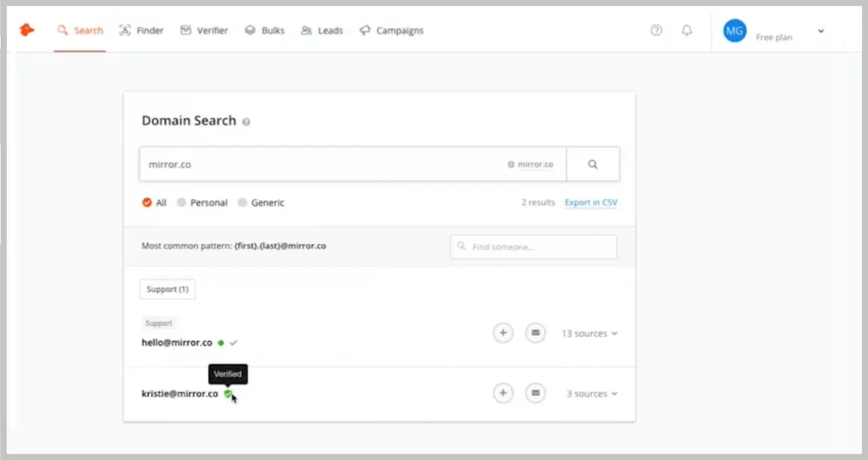Click the orange Hunter fox logo
Screen dimensions: 868x460
[26, 30]
